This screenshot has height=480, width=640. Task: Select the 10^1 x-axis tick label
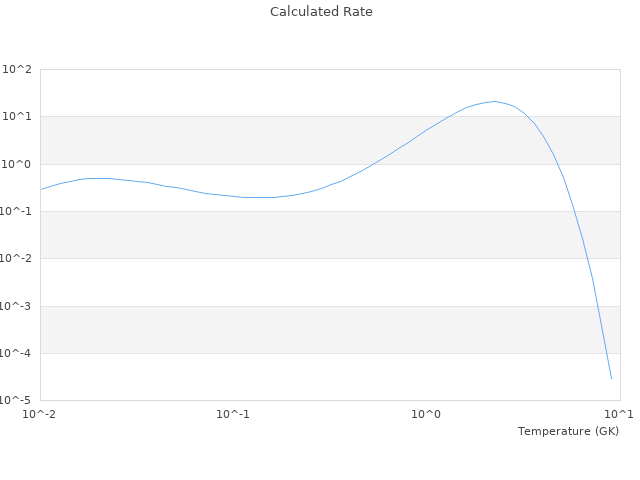[618, 414]
